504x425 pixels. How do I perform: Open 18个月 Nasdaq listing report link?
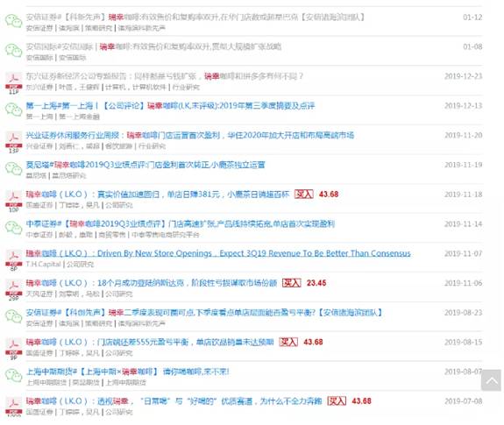click(152, 283)
